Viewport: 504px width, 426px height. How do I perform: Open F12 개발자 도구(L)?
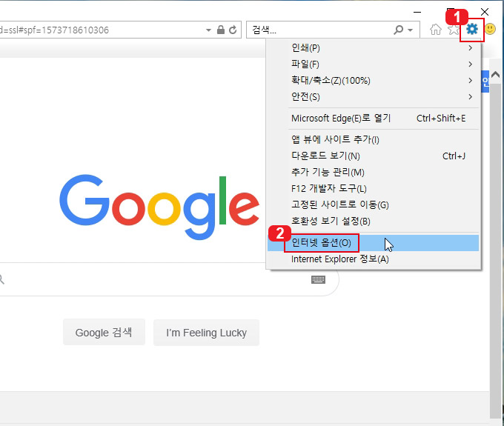click(373, 189)
